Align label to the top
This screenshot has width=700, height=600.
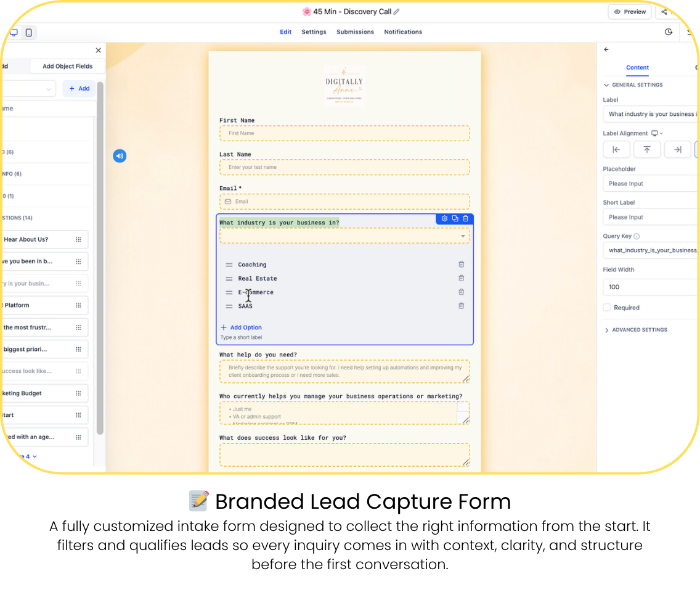pyautogui.click(x=647, y=150)
